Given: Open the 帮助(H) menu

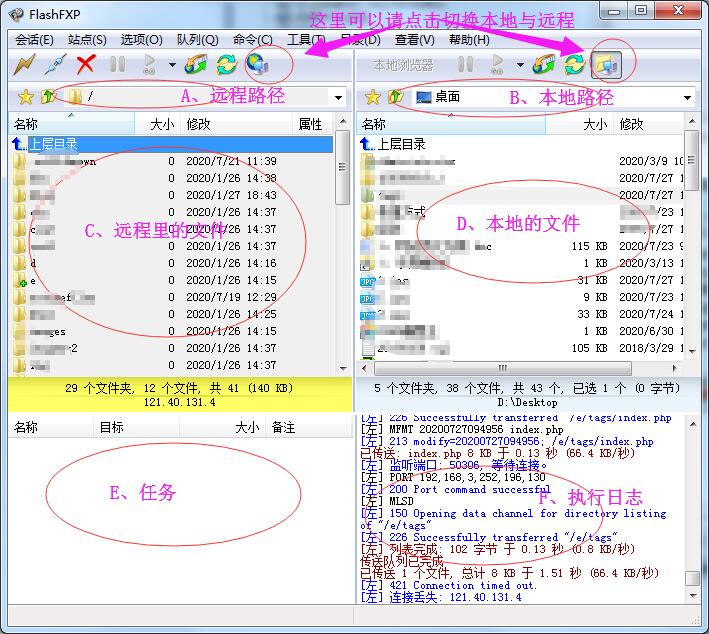Looking at the screenshot, I should [x=469, y=40].
